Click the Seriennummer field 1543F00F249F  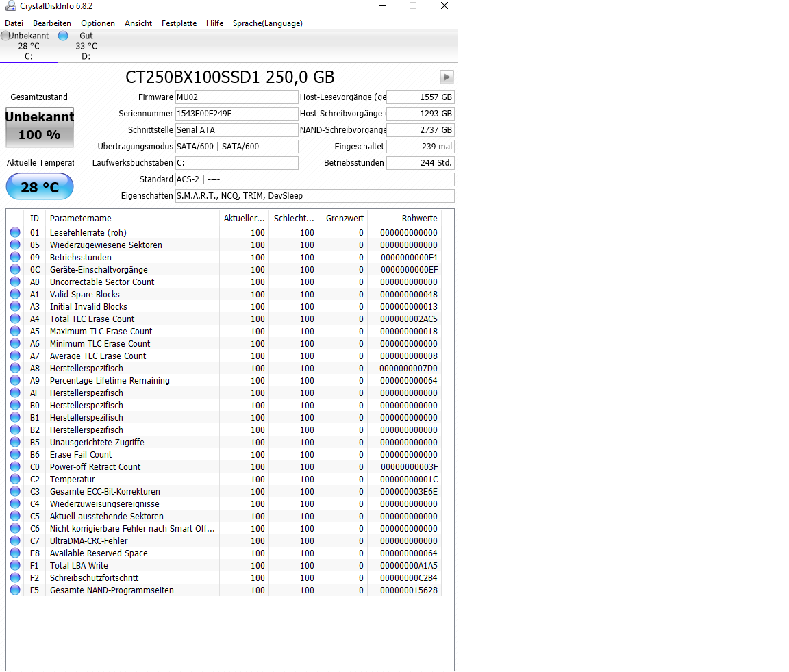(236, 114)
